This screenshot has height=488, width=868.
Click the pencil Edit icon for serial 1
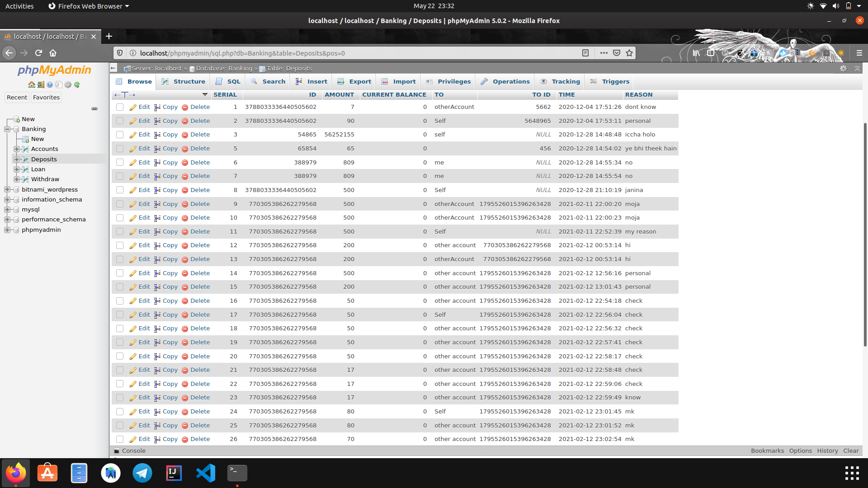coord(133,108)
